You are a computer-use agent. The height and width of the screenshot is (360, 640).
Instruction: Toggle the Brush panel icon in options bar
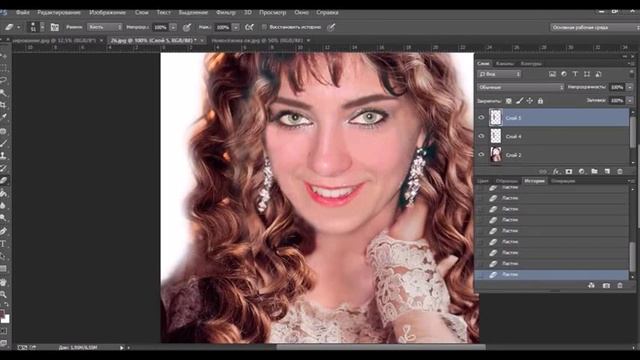54,27
